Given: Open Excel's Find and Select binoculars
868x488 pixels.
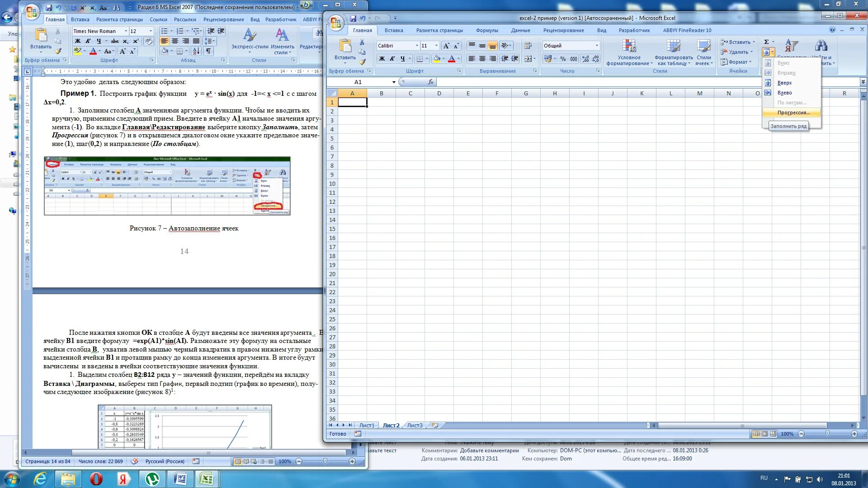Looking at the screenshot, I should 821,46.
